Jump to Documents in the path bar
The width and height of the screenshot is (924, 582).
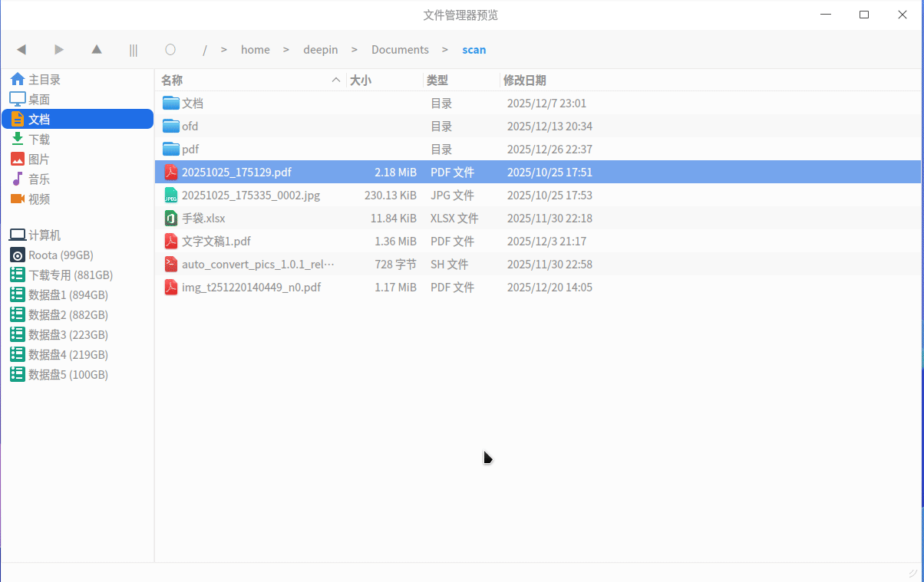tap(400, 50)
